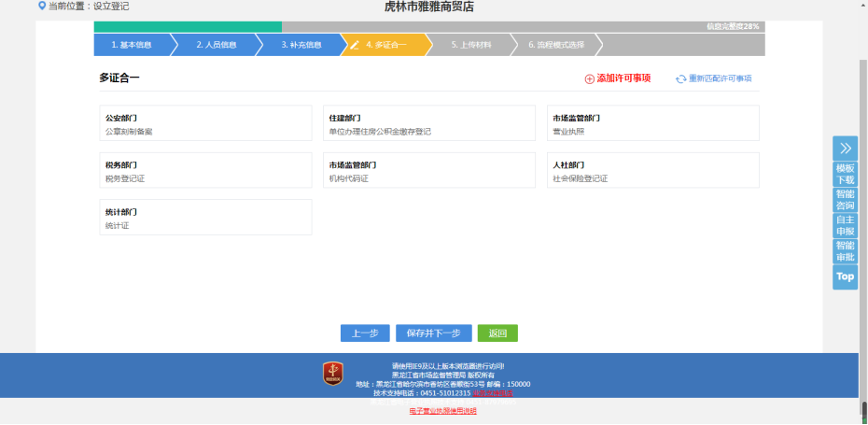Go to step 3. 补充信息
Screen dimensions: 868x425
pos(301,45)
